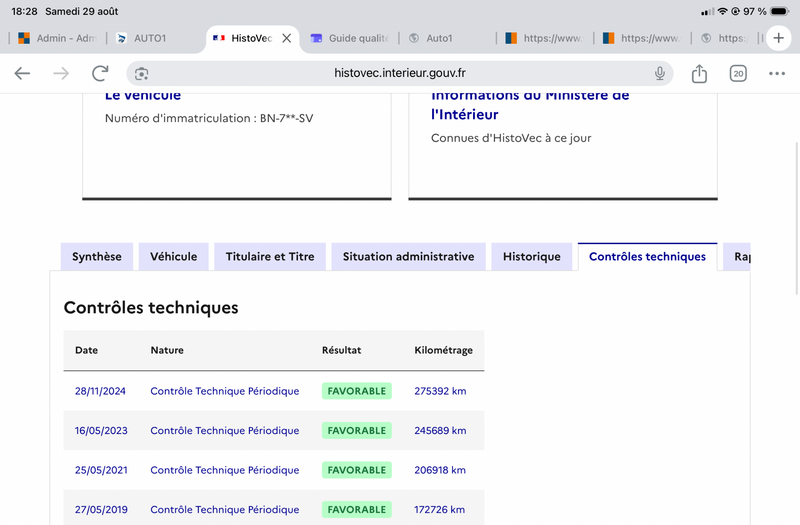This screenshot has height=525, width=800.
Task: Click the Kilométrage column header
Action: (x=443, y=351)
